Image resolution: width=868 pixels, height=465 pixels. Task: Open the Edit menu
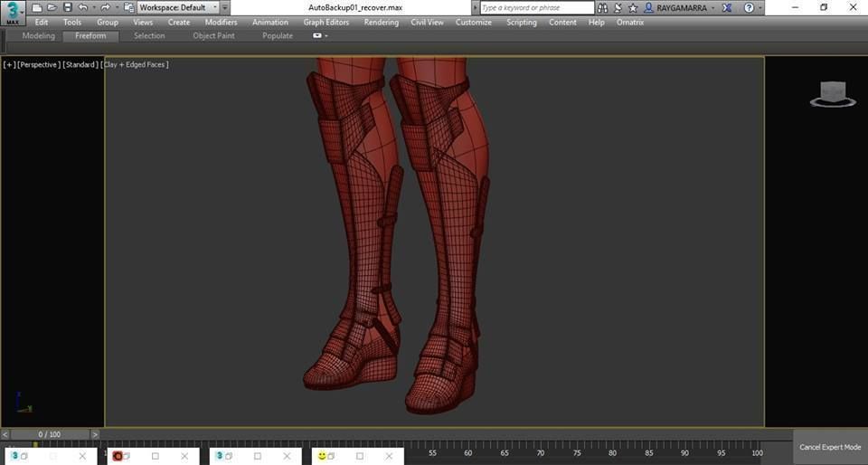click(x=42, y=22)
